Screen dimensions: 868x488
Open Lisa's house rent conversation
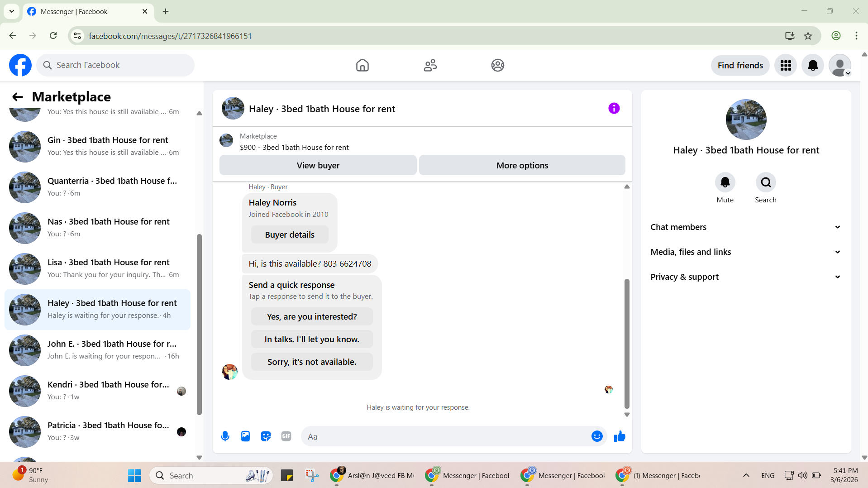click(97, 269)
